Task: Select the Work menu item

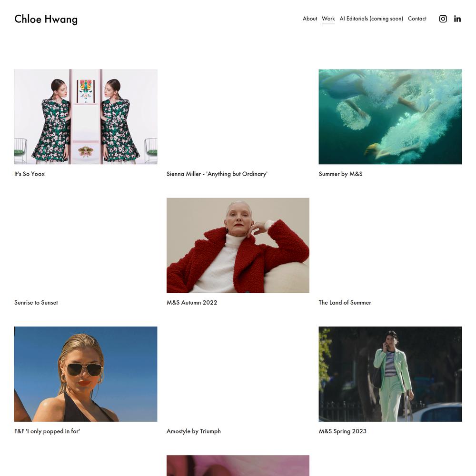Action: click(x=328, y=19)
